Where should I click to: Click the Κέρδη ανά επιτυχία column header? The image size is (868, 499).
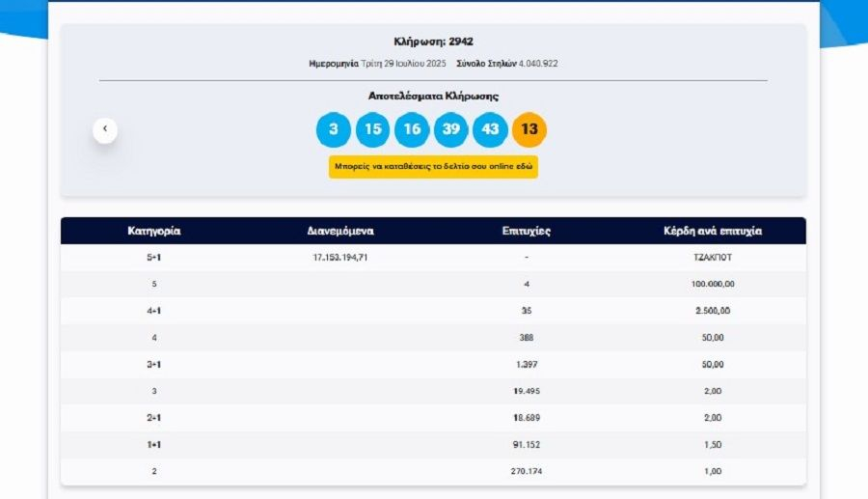pyautogui.click(x=713, y=232)
